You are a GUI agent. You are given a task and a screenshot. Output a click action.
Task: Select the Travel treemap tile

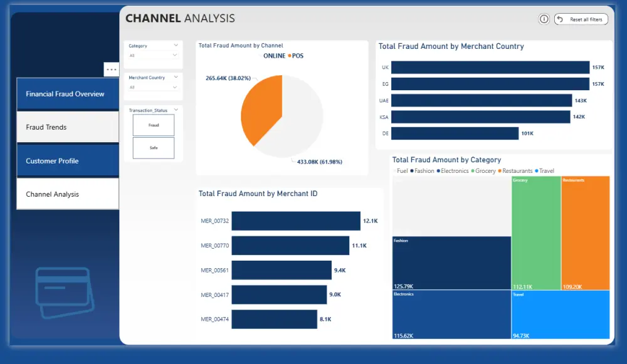pos(561,315)
